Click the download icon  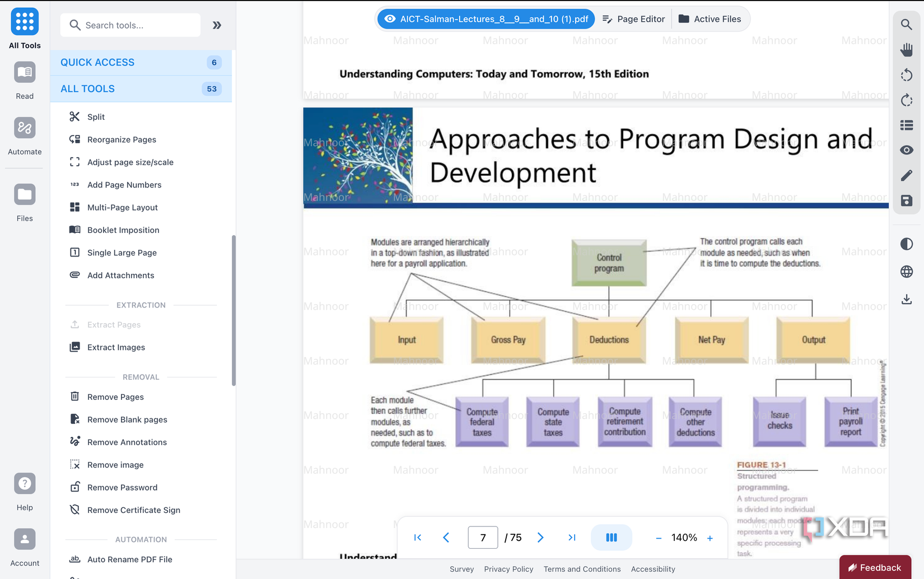[x=906, y=300]
